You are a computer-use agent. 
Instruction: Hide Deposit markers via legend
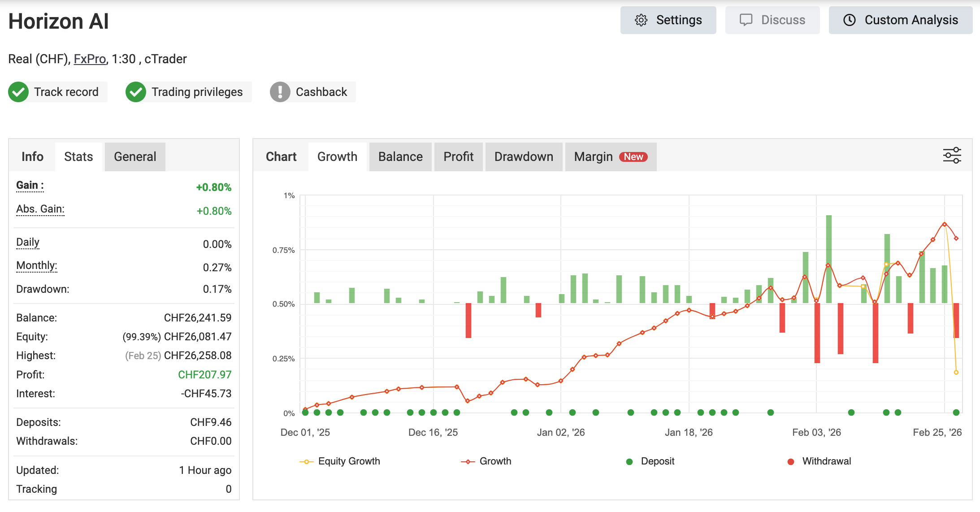click(657, 461)
